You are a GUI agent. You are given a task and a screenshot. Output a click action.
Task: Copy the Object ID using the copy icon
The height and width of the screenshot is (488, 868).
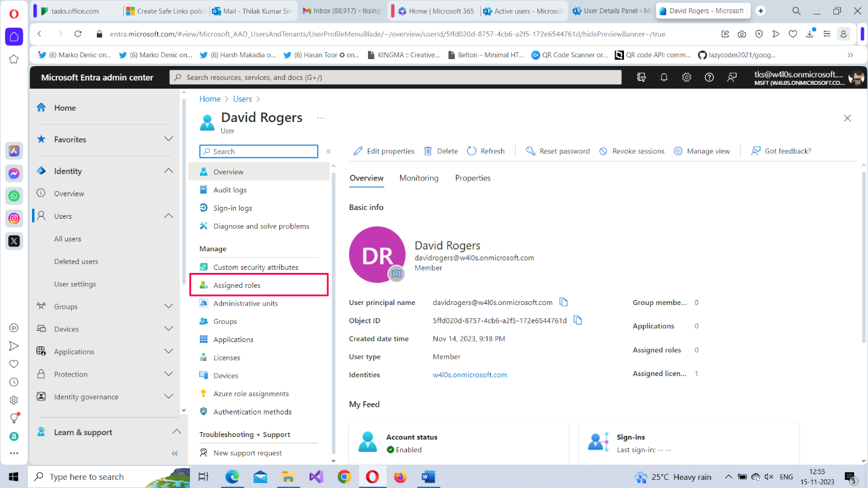577,320
